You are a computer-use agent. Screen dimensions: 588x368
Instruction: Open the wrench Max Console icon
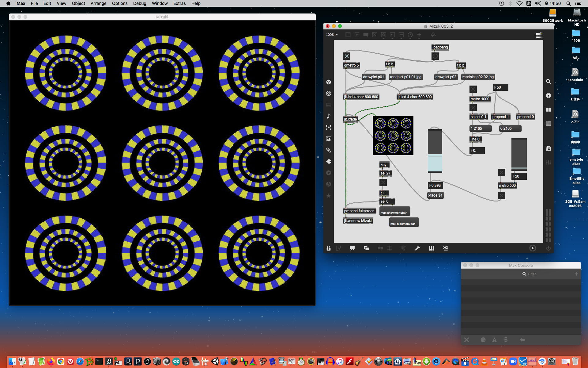(x=417, y=248)
